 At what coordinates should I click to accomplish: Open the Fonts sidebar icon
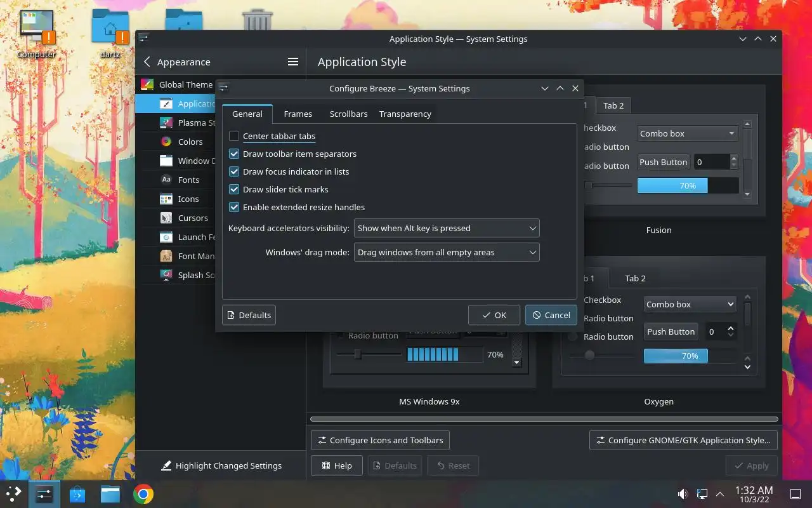click(x=166, y=180)
